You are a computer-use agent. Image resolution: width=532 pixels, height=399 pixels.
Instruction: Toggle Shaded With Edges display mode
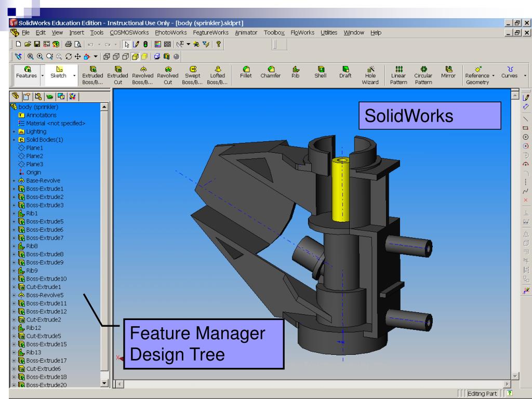pos(135,56)
